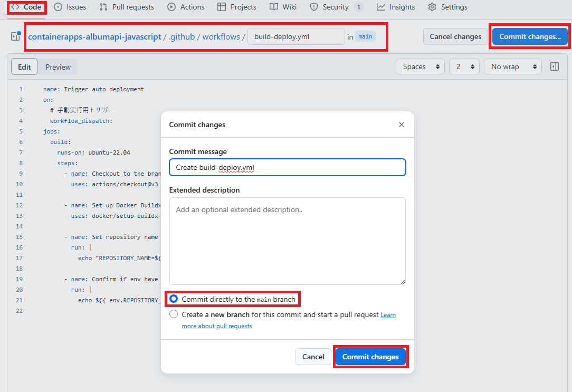Click the 'uses: actions/checkout@v3' code line
The width and height of the screenshot is (572, 392).
pos(114,184)
